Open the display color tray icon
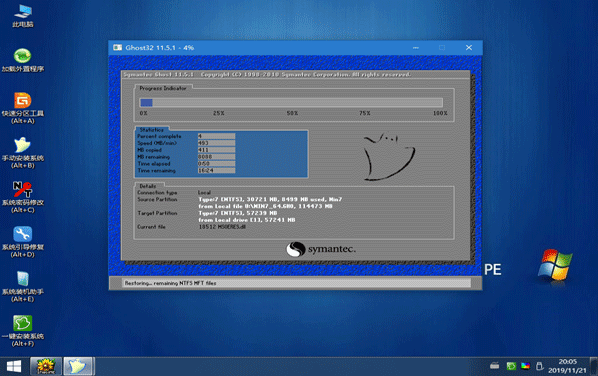 [526, 366]
